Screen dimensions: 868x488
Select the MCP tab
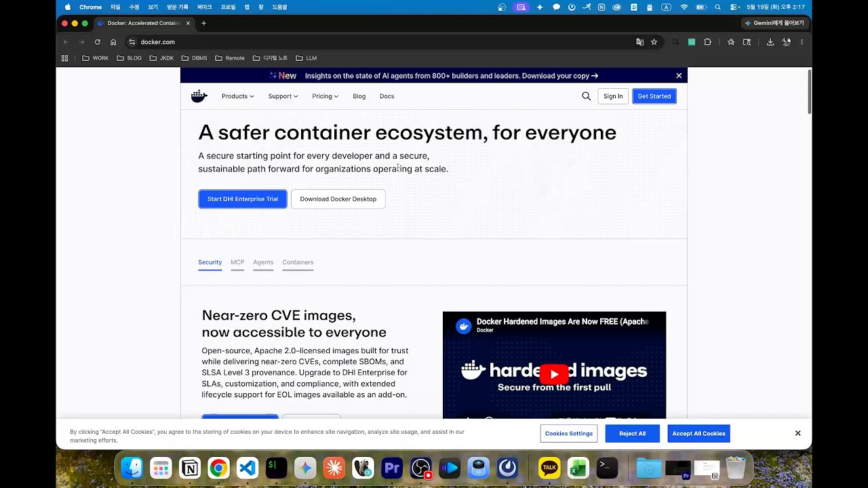click(x=237, y=262)
